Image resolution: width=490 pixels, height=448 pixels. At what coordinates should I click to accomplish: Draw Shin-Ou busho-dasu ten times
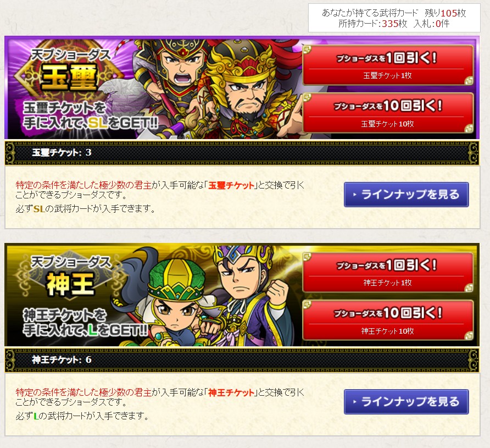coord(388,320)
